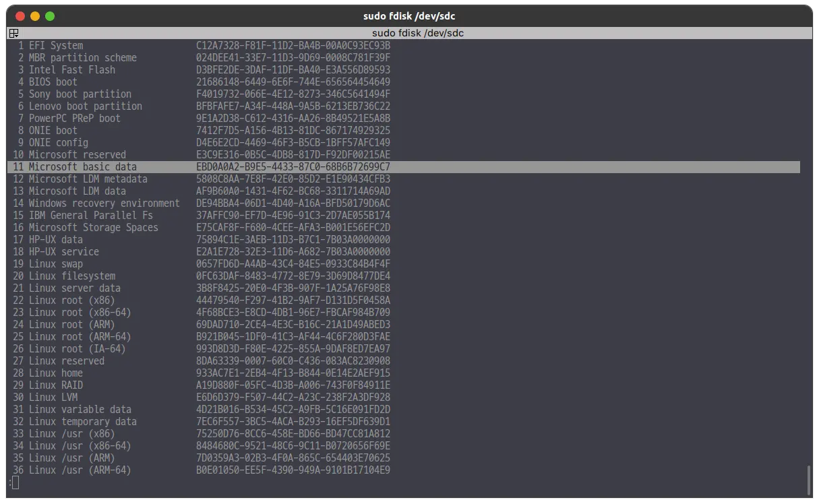The image size is (819, 504).
Task: Click the green maximize window button
Action: click(x=50, y=16)
